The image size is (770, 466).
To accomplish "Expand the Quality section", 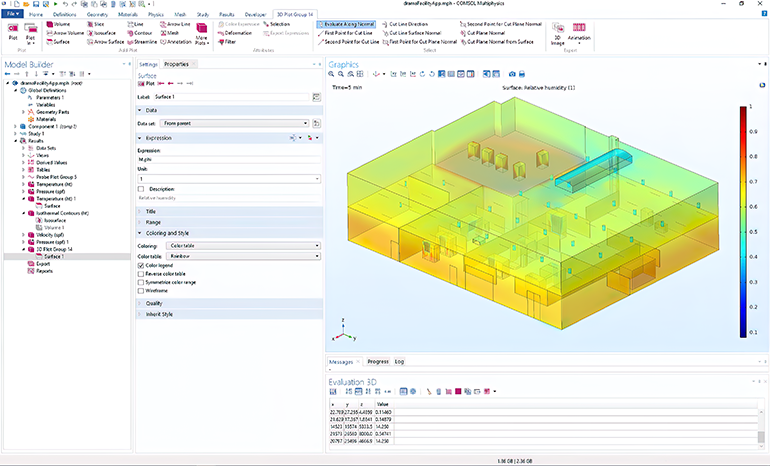I will coord(154,303).
